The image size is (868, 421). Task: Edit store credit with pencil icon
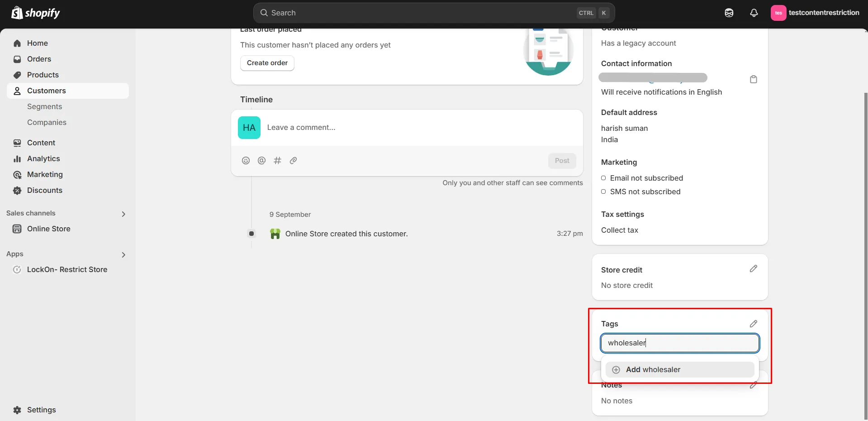click(x=753, y=269)
